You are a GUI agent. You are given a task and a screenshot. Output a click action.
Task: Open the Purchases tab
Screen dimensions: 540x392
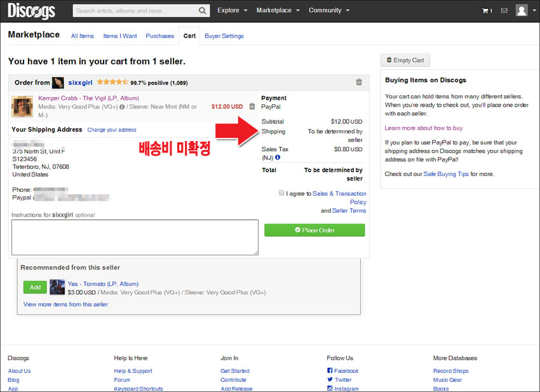pos(160,36)
